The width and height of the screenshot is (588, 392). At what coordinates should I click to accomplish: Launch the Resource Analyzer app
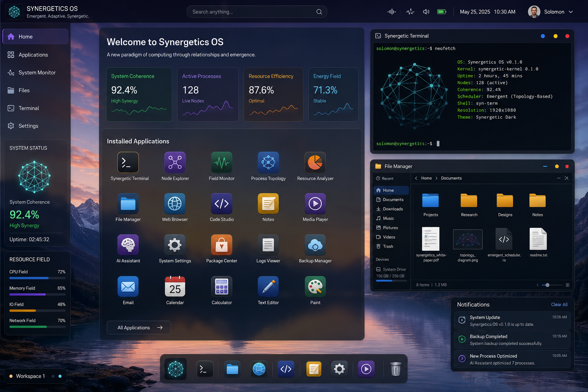315,162
